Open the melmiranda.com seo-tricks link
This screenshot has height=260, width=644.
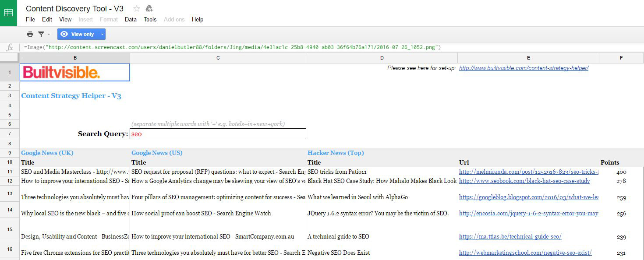point(529,172)
